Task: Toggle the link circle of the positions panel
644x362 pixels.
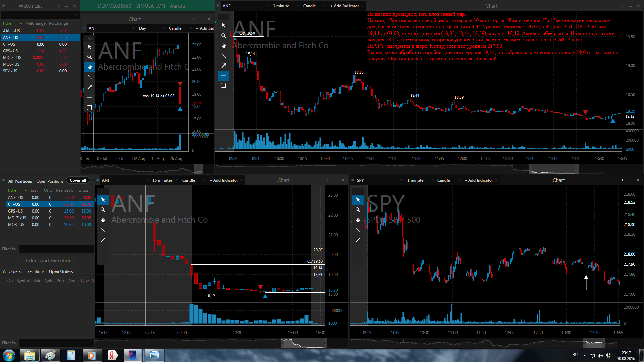Action: click(x=4, y=180)
